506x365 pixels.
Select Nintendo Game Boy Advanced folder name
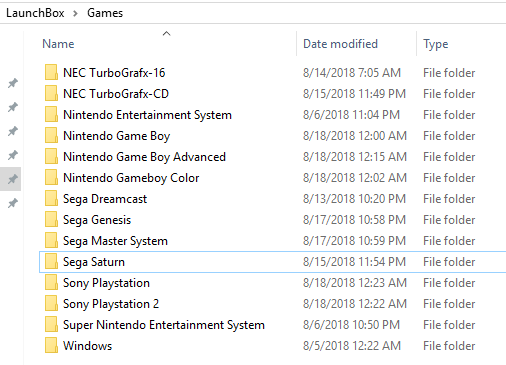(144, 157)
